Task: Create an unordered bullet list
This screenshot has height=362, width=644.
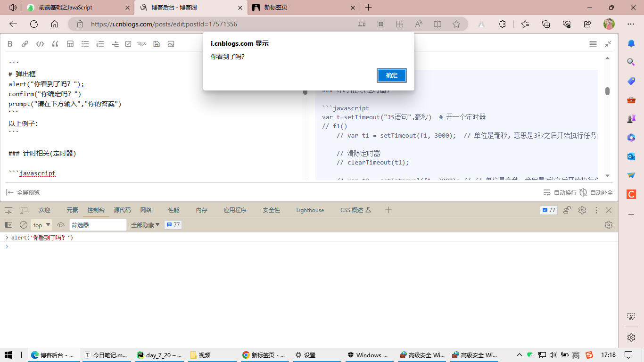Action: 85,44
